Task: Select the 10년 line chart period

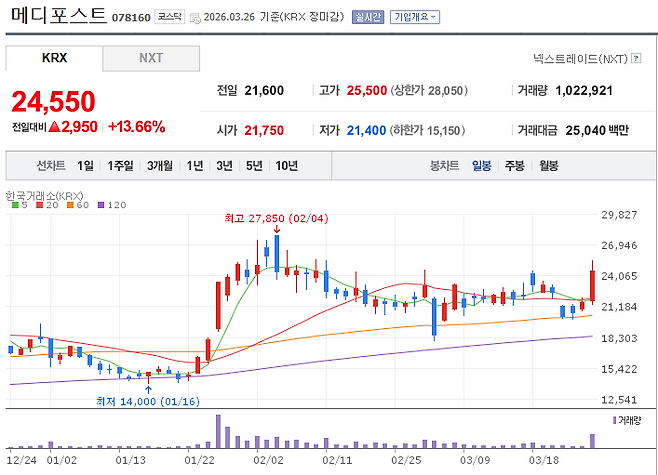Action: pyautogui.click(x=287, y=166)
